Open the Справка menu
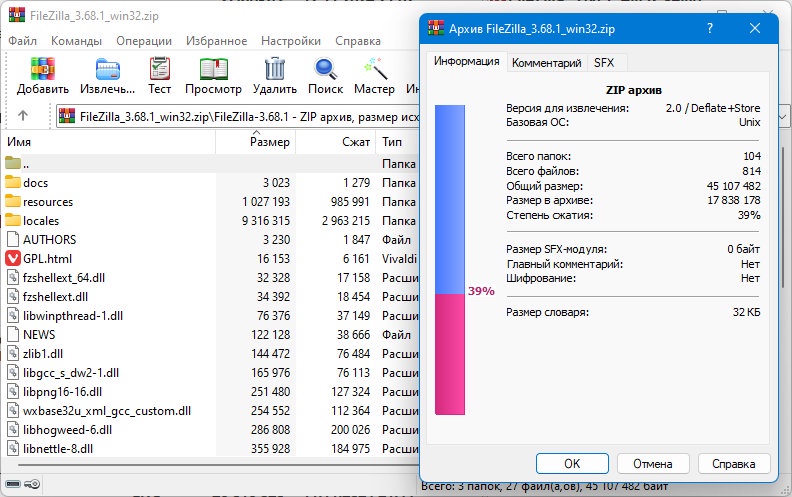792x497 pixels. coord(358,41)
